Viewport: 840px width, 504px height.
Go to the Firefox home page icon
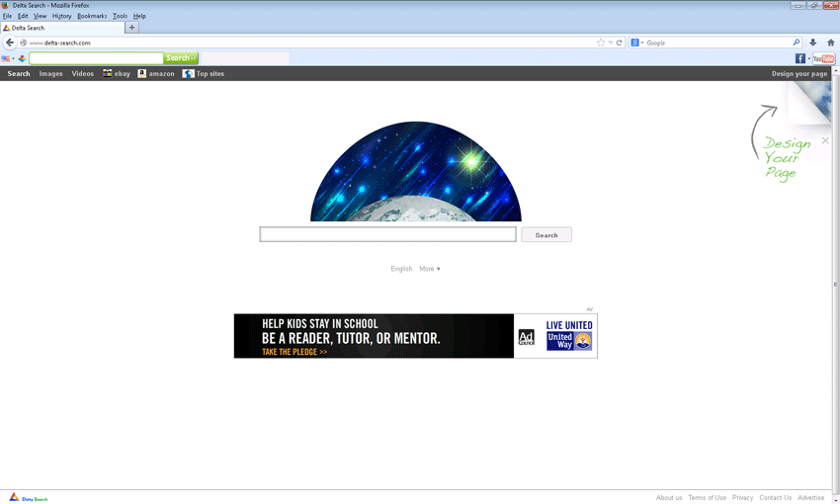830,42
